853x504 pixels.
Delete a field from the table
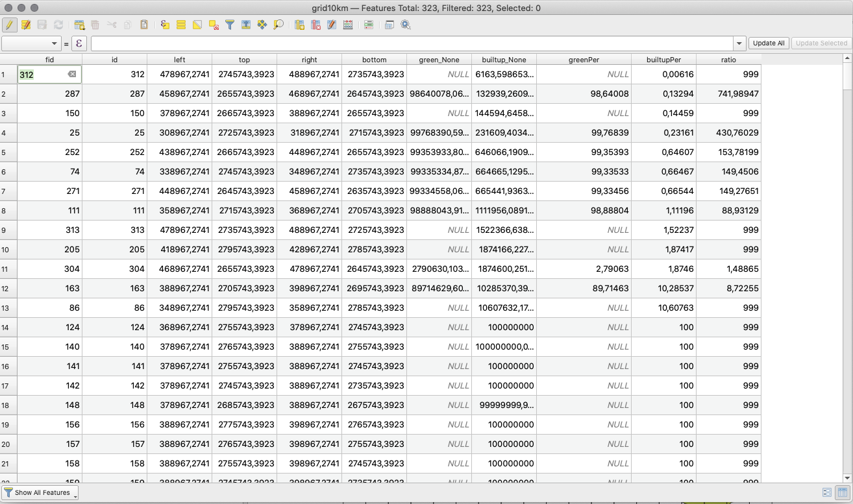pyautogui.click(x=315, y=25)
